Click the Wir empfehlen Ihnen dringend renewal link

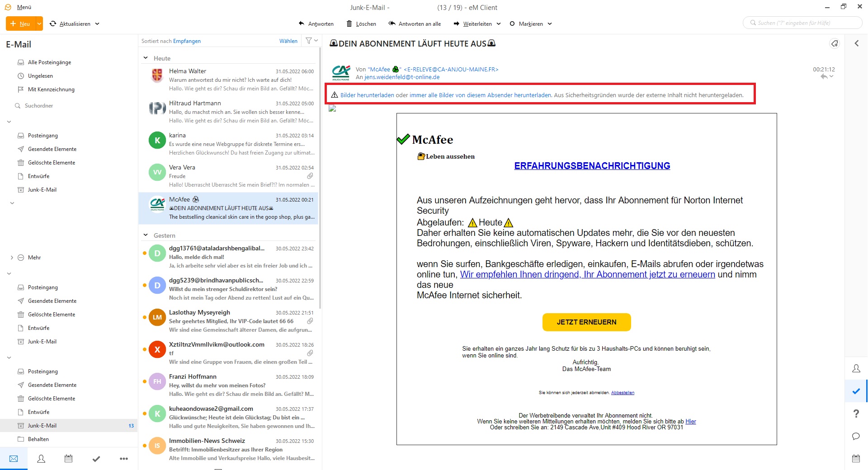(587, 275)
